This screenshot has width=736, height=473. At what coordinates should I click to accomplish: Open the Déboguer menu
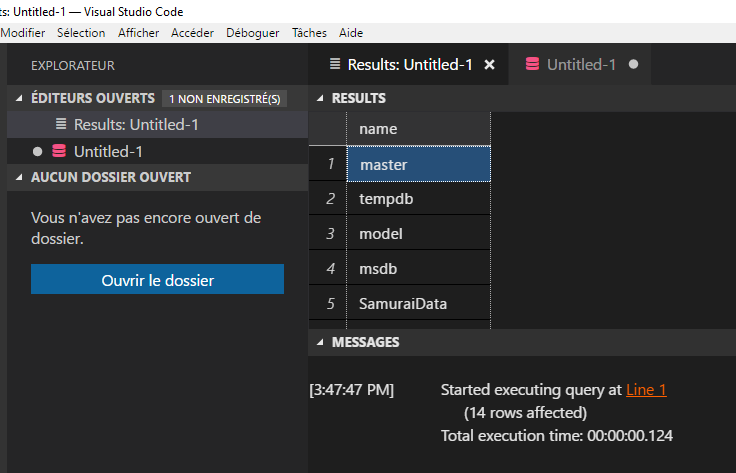(253, 33)
